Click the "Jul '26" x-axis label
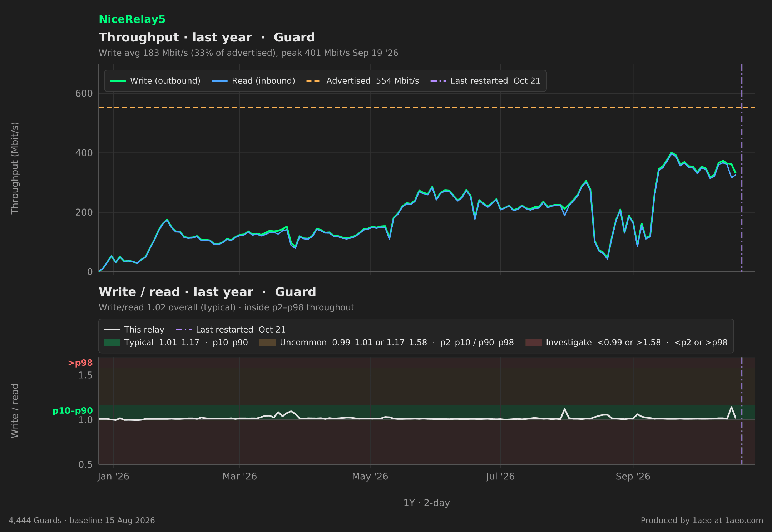Viewport: 772px width, 532px height. [x=500, y=477]
